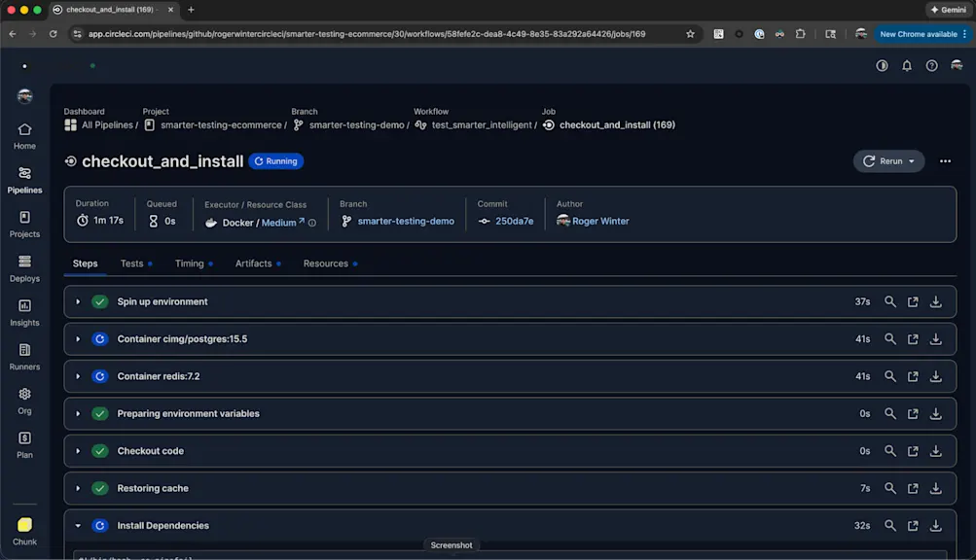Open Home in the sidebar
Image resolution: width=976 pixels, height=560 pixels.
(x=24, y=136)
